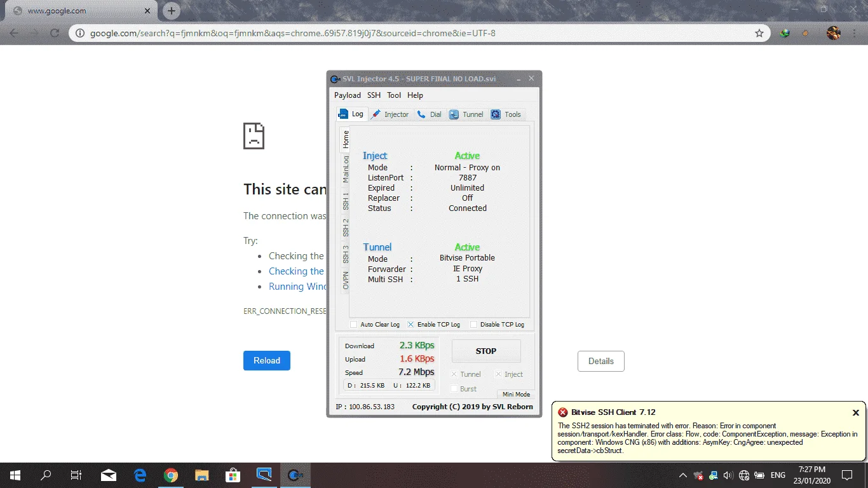Toggle the Tunnel checkbox below STOP
The width and height of the screenshot is (868, 488).
pos(454,374)
